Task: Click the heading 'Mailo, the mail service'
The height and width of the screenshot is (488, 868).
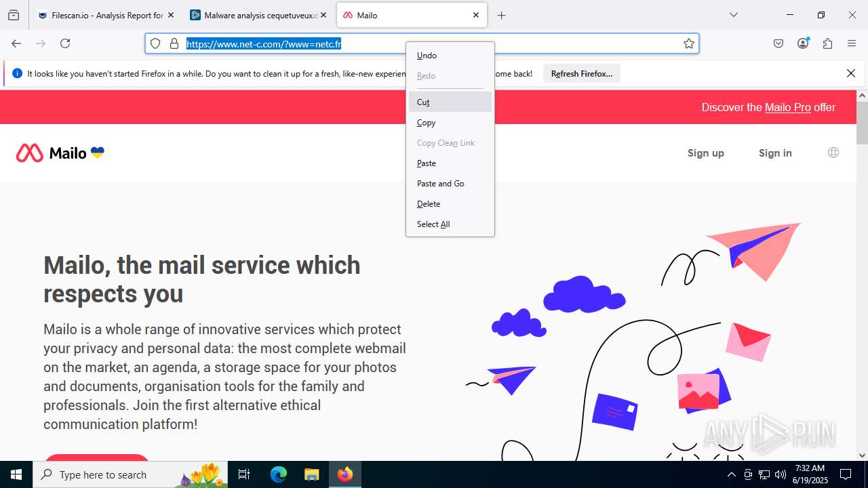Action: (202, 279)
